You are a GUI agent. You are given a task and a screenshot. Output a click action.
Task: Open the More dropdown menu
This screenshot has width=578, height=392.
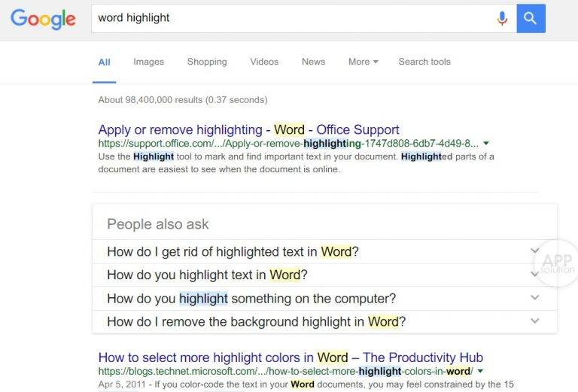coord(363,62)
